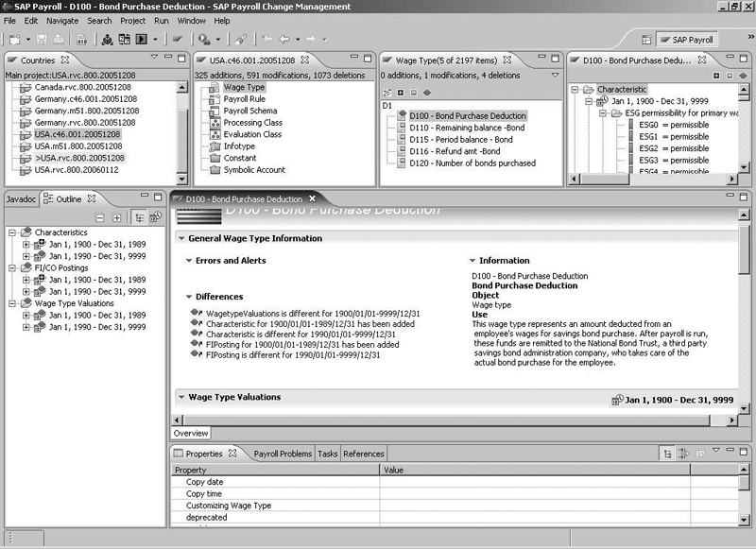Click the expand-all plus icon in Wage Type view
This screenshot has width=756, height=549.
pyautogui.click(x=400, y=93)
